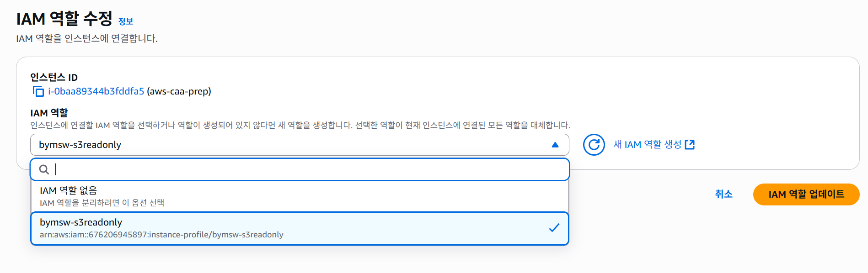Focus the role search input field
The image size is (868, 273).
(183, 169)
